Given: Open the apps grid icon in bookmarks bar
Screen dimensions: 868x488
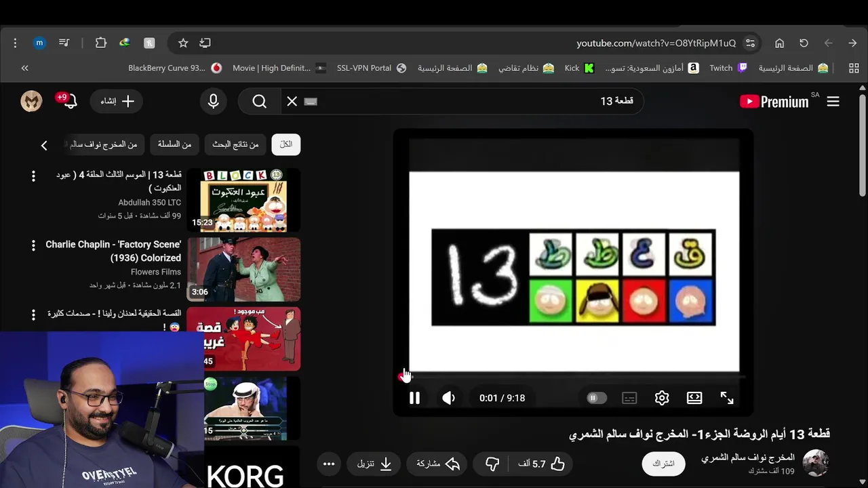Looking at the screenshot, I should [x=854, y=68].
